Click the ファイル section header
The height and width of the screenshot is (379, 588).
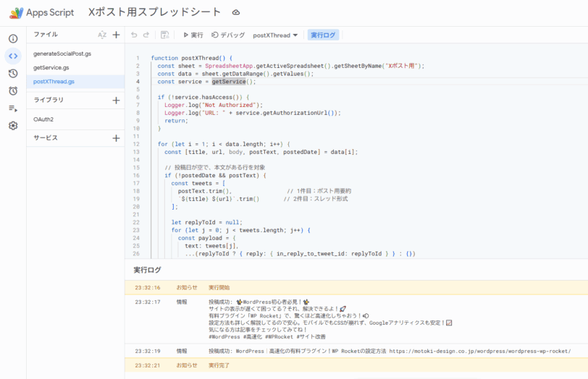point(46,35)
